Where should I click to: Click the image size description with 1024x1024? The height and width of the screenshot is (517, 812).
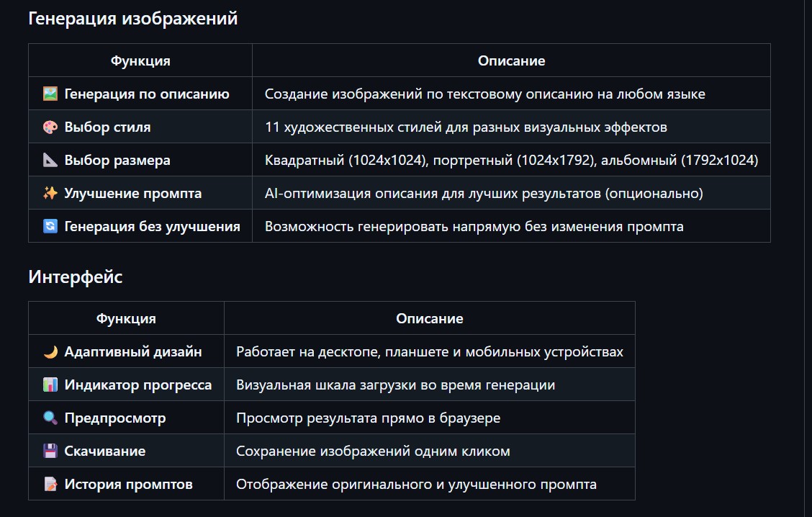click(x=511, y=160)
